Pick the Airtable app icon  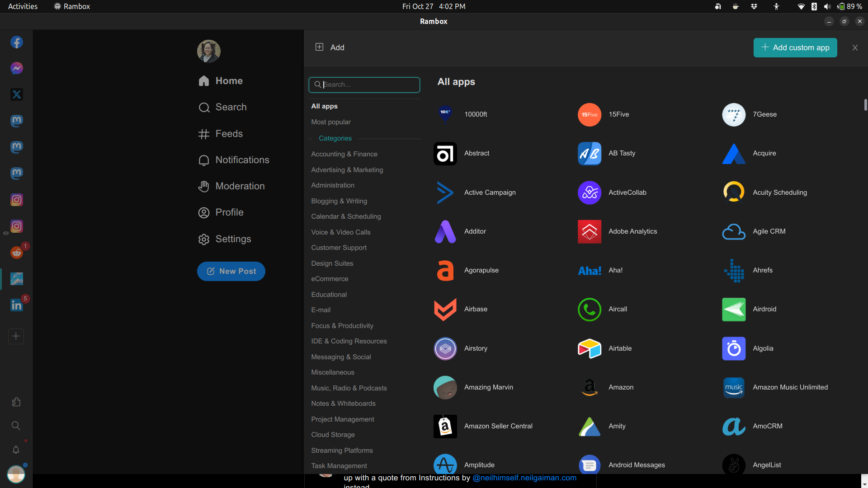590,348
